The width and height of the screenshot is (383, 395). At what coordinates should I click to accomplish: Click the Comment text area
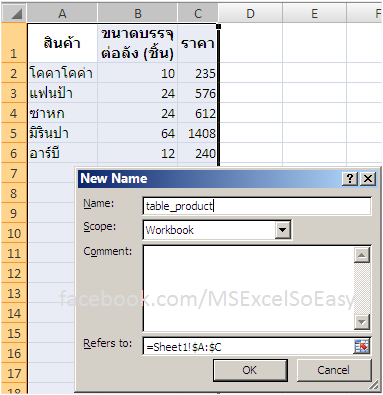coord(249,288)
